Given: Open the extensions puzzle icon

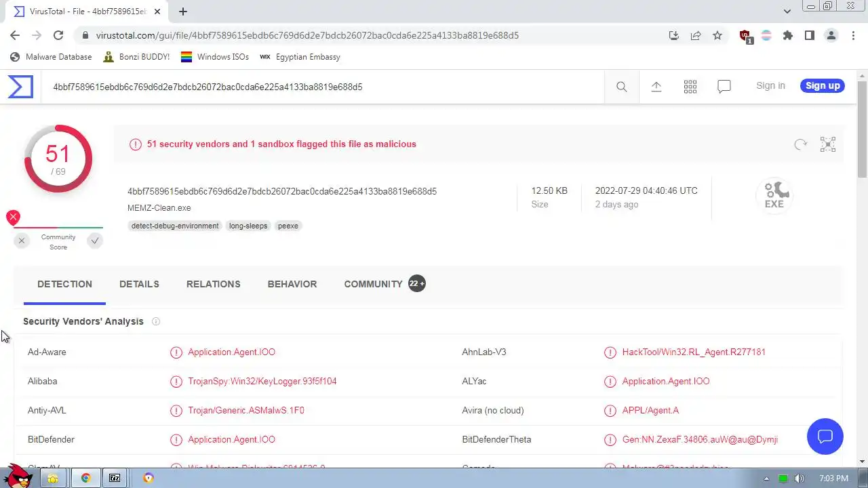Looking at the screenshot, I should [788, 35].
